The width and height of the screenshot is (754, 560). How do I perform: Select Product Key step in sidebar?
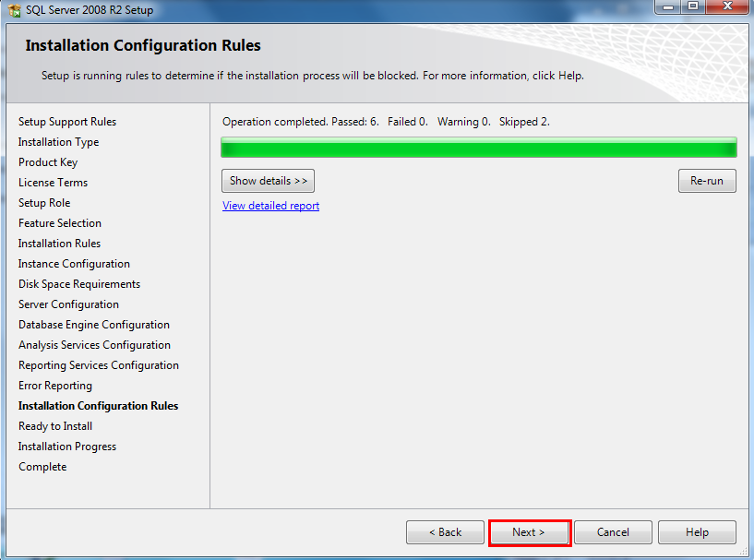pos(48,162)
